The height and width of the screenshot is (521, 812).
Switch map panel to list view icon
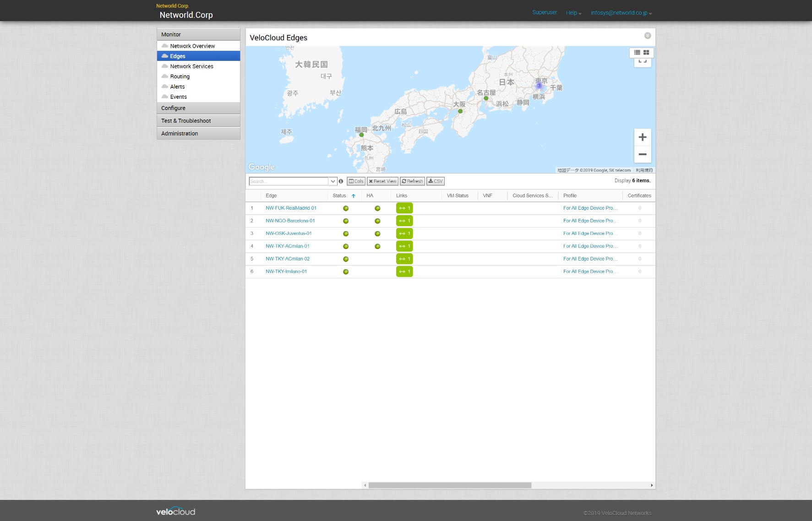pyautogui.click(x=637, y=53)
